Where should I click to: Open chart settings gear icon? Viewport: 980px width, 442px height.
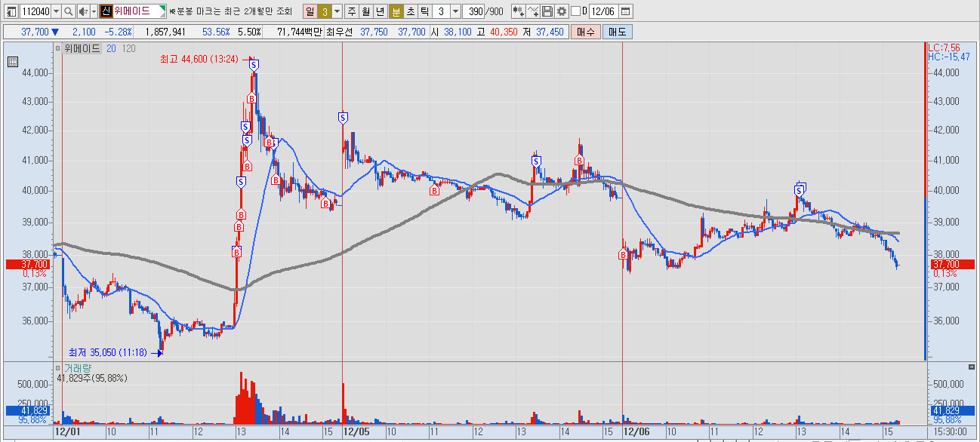[561, 11]
